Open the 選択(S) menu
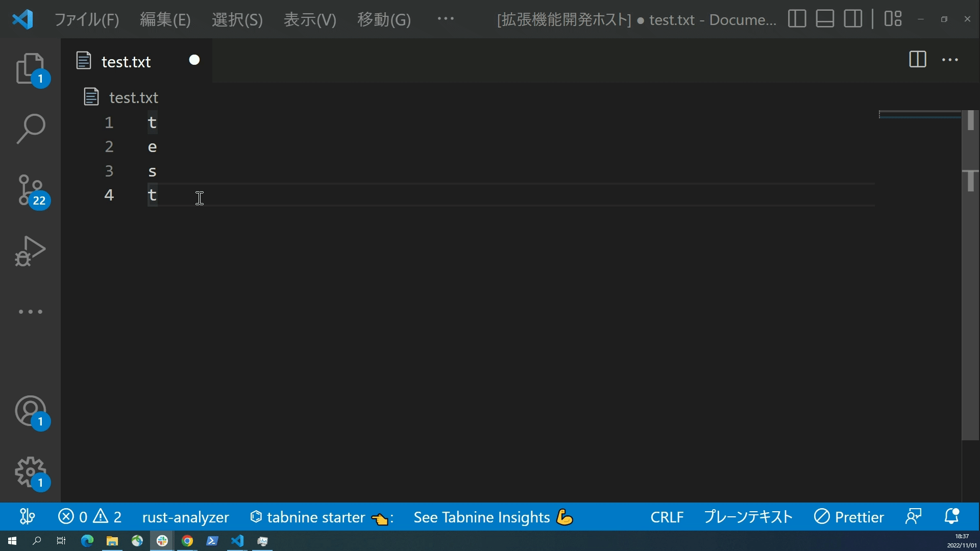980x551 pixels. pyautogui.click(x=237, y=19)
